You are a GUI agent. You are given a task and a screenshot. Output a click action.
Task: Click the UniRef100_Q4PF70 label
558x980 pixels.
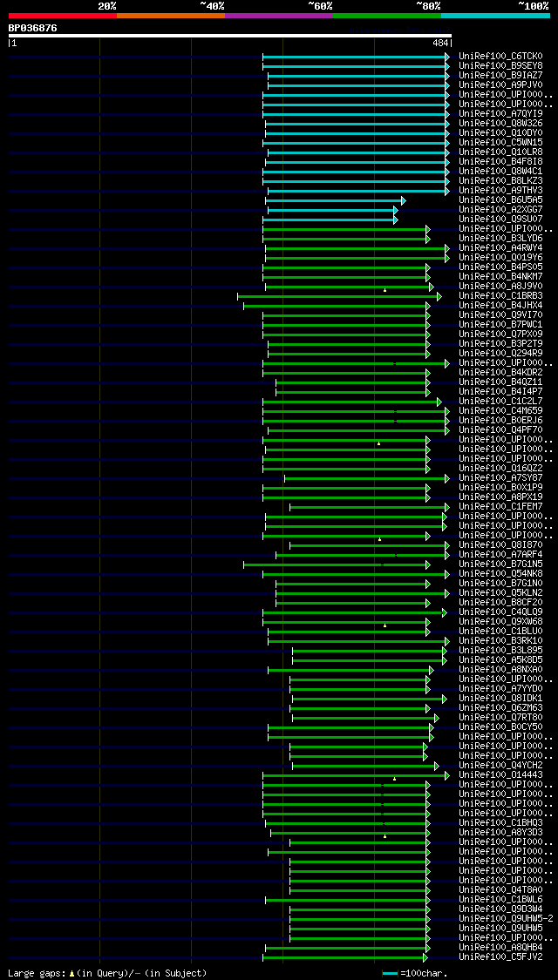point(500,430)
